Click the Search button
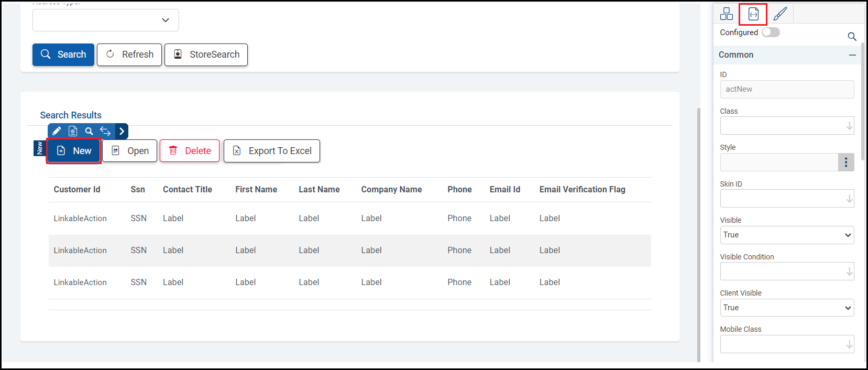This screenshot has width=868, height=370. click(x=63, y=55)
